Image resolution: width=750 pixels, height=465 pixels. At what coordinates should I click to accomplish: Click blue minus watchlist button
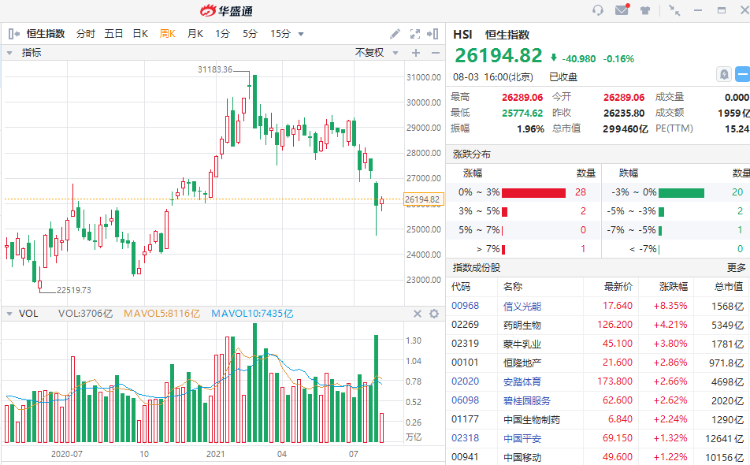click(743, 74)
